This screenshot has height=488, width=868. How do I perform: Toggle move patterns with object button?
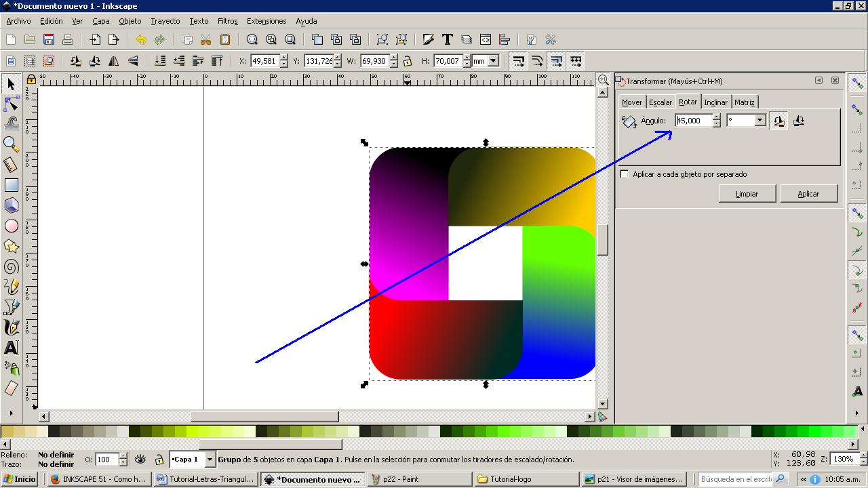coord(576,61)
